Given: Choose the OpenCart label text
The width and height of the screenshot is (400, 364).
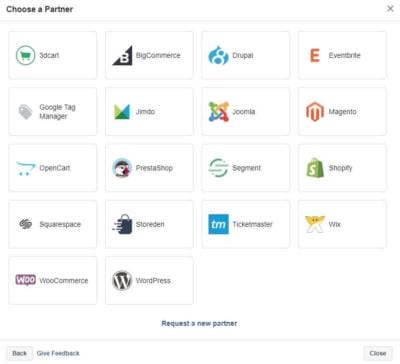Looking at the screenshot, I should [x=55, y=168].
